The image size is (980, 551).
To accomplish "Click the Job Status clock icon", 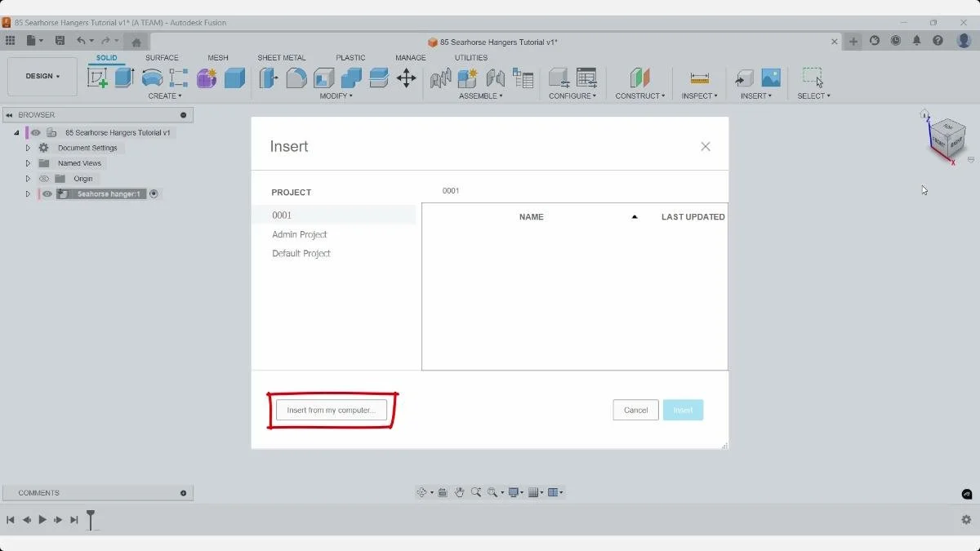I will [x=896, y=41].
